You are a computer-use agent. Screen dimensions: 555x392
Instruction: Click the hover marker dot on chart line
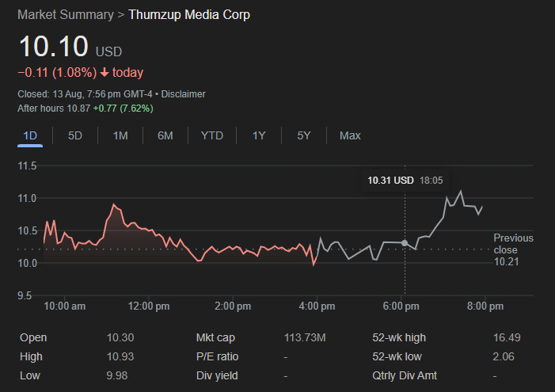click(x=405, y=243)
